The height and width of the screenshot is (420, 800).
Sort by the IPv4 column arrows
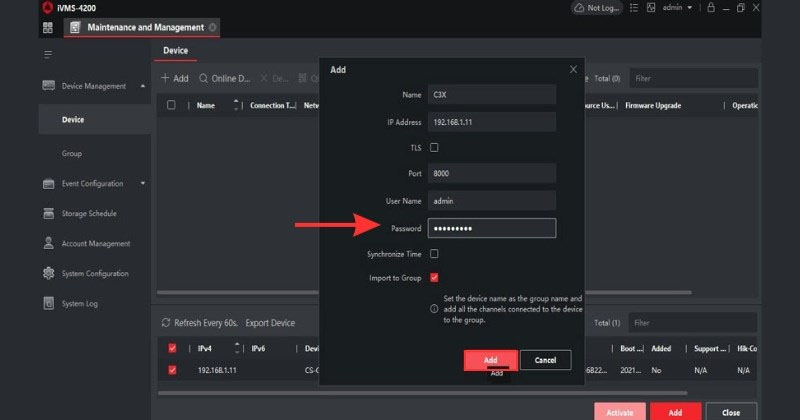point(237,348)
